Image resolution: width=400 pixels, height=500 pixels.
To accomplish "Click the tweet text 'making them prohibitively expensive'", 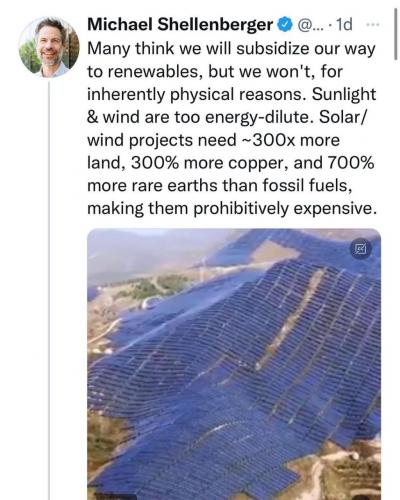I will click(x=230, y=209).
